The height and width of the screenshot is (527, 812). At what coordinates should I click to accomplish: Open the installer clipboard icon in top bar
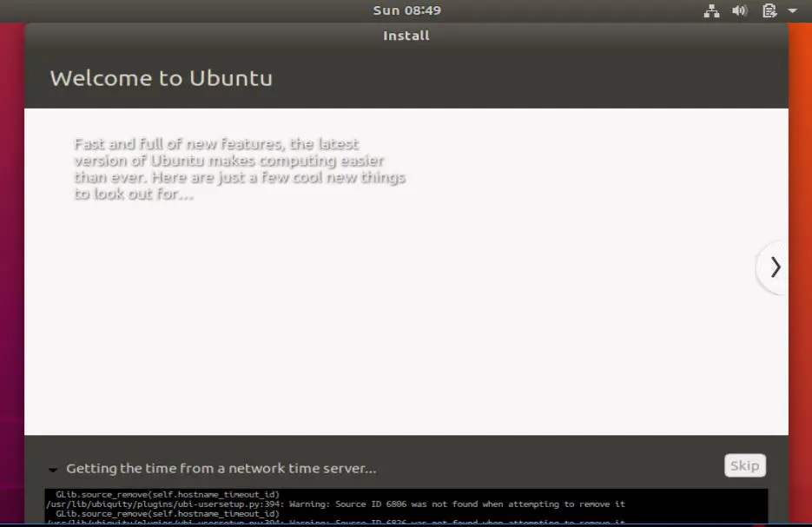click(769, 11)
